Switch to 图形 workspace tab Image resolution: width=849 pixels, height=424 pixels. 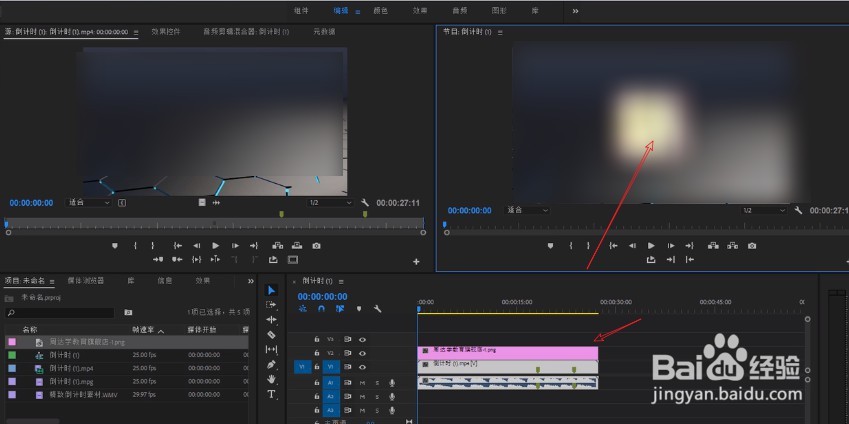pos(499,10)
